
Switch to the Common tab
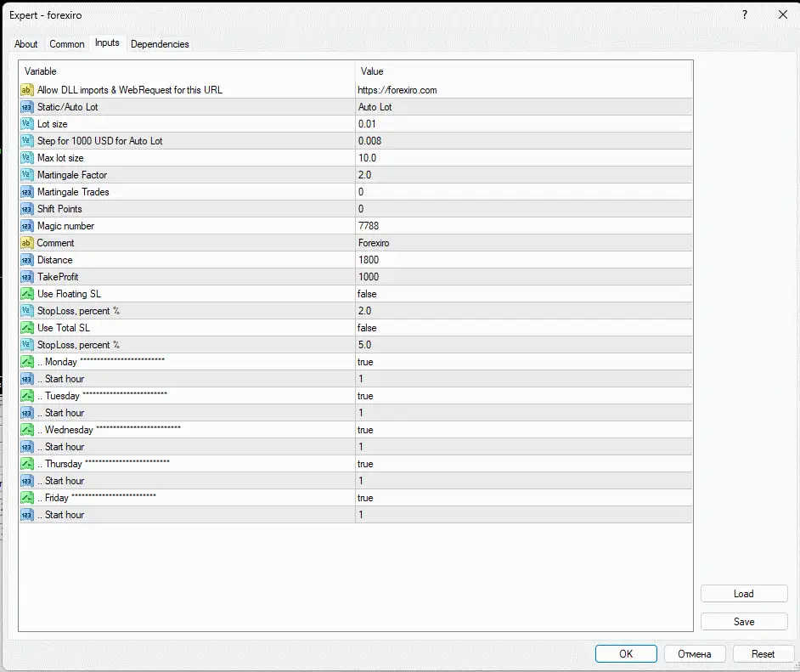(x=67, y=44)
